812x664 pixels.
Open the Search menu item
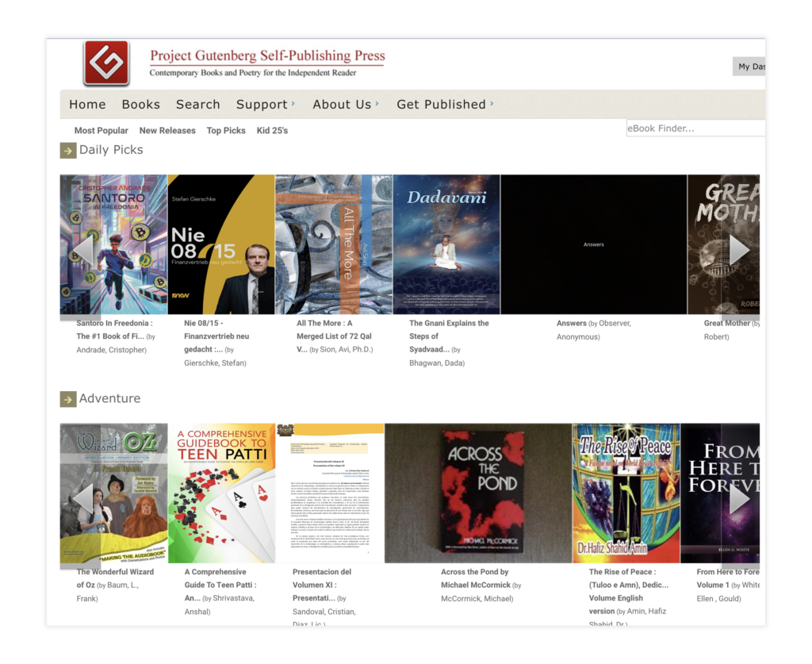click(x=197, y=105)
